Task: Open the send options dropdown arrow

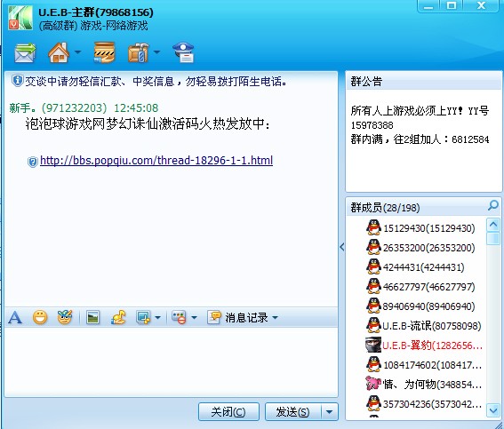Action: (330, 411)
